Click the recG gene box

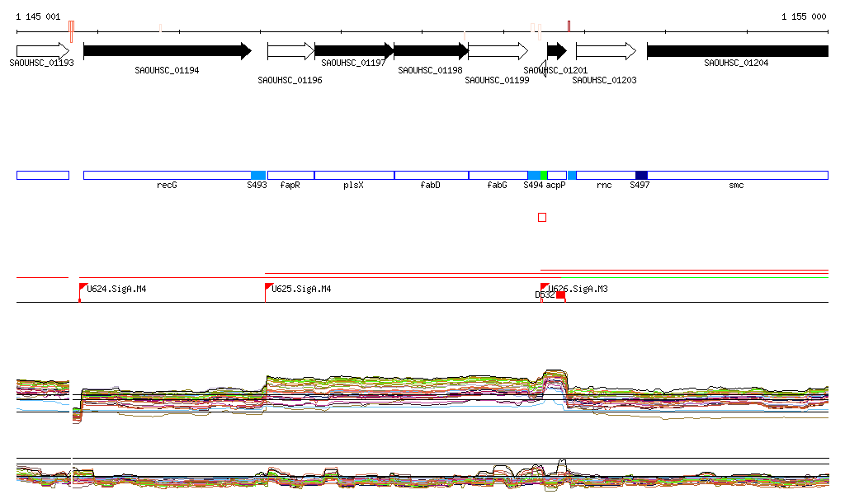(167, 175)
